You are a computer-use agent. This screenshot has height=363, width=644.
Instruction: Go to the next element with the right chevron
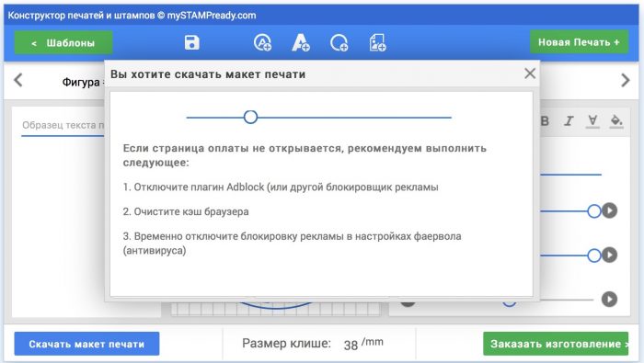[625, 80]
